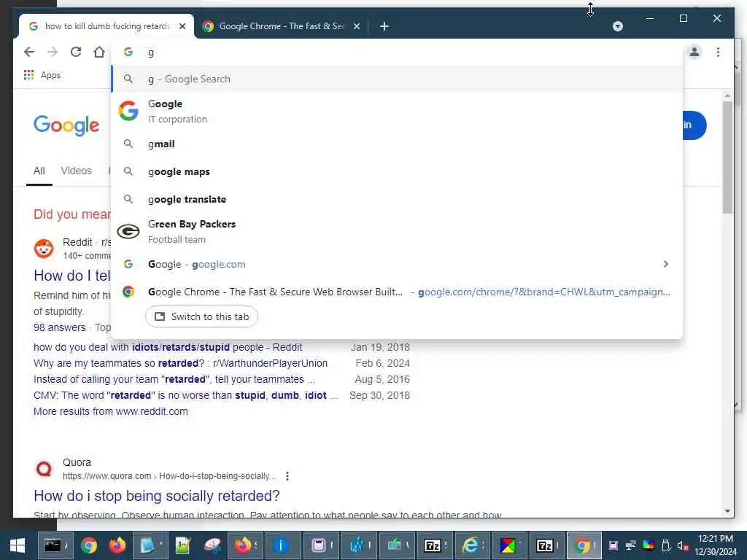Open the Home page button
747x560 pixels.
pos(99,52)
